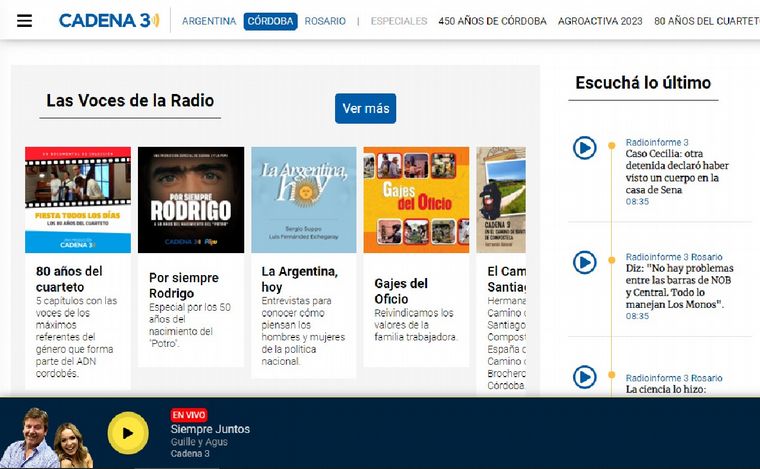Image resolution: width=760 pixels, height=469 pixels.
Task: Open the Agroactiva 2023 menu item
Action: click(x=600, y=21)
